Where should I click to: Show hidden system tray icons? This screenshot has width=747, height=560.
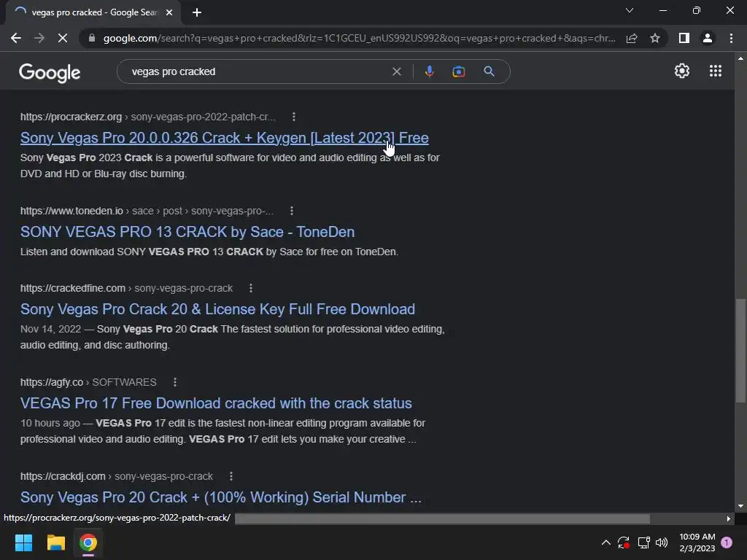606,542
